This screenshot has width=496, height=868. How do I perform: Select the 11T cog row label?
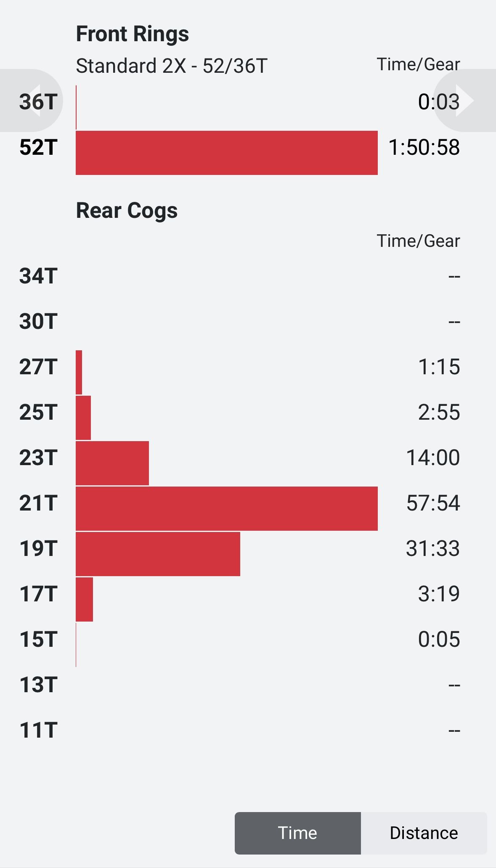click(38, 730)
